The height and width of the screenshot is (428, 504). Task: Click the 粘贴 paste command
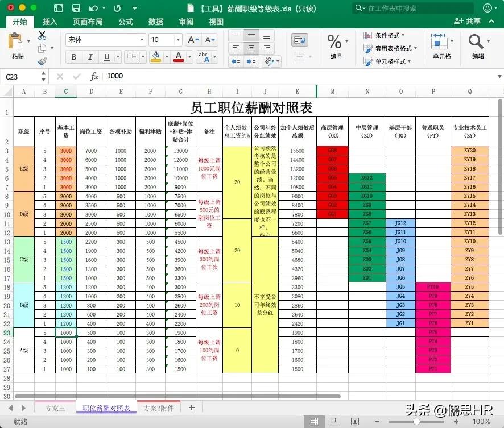17,48
